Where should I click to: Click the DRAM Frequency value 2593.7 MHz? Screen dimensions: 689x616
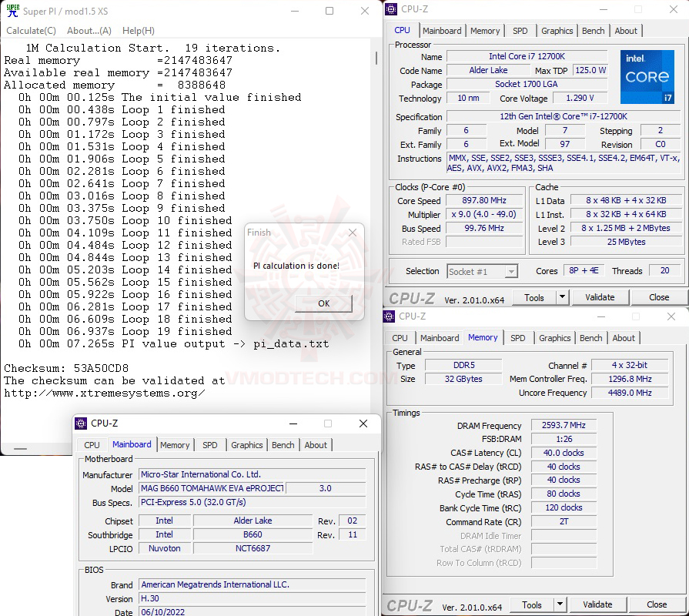point(564,425)
